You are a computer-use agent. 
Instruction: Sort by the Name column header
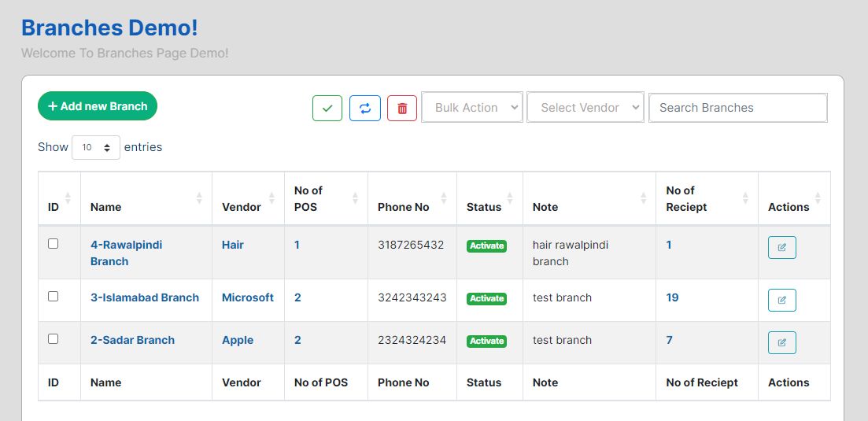click(x=106, y=207)
